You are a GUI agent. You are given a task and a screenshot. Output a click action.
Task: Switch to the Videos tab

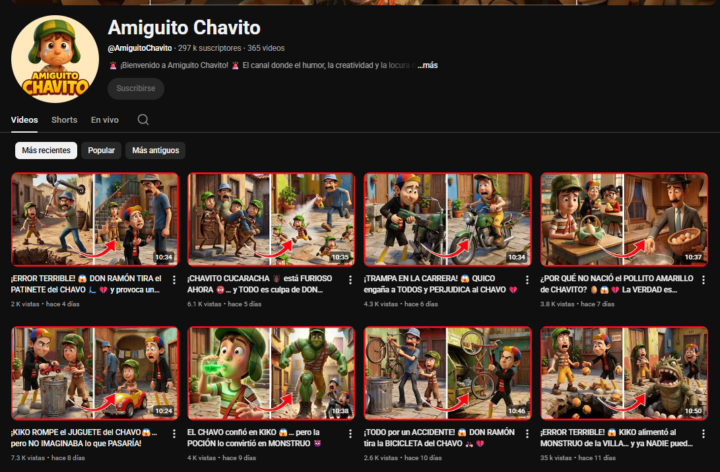point(24,120)
